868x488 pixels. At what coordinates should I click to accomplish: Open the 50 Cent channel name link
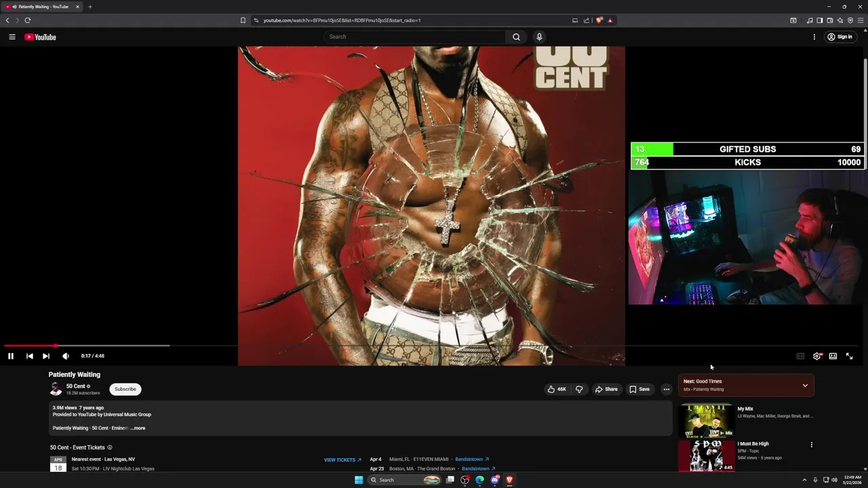[x=75, y=386]
